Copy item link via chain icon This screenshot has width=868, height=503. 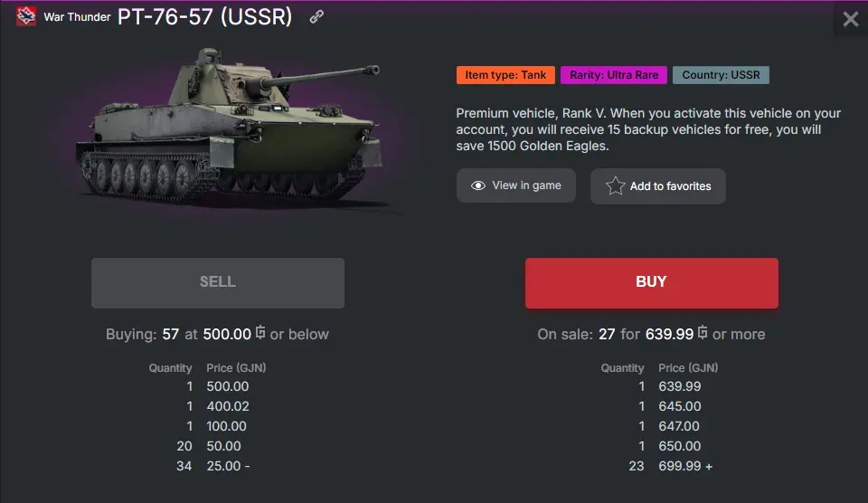tap(316, 16)
